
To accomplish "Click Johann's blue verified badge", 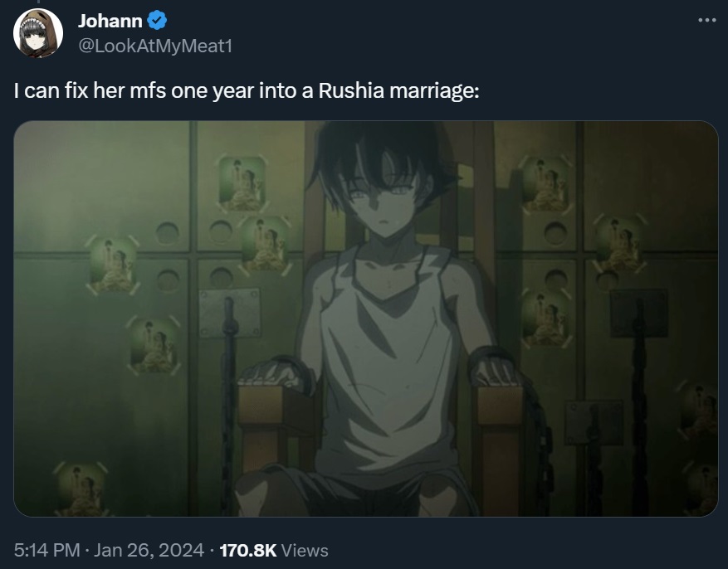I will 157,21.
